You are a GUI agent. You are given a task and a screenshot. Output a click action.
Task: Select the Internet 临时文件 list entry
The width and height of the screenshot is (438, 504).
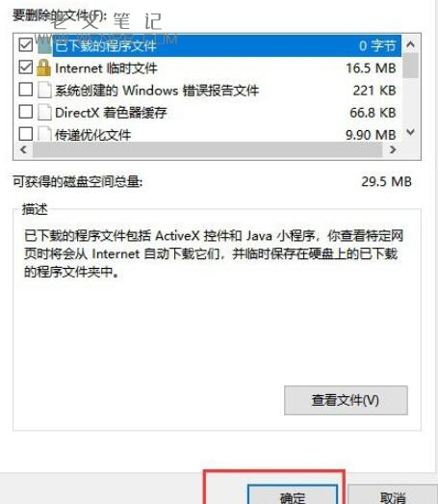208,68
